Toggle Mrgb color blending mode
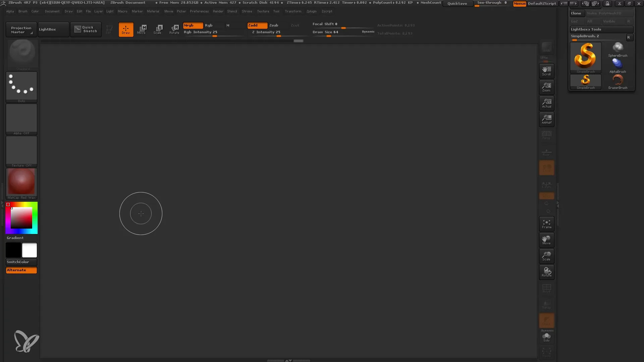 pos(193,25)
